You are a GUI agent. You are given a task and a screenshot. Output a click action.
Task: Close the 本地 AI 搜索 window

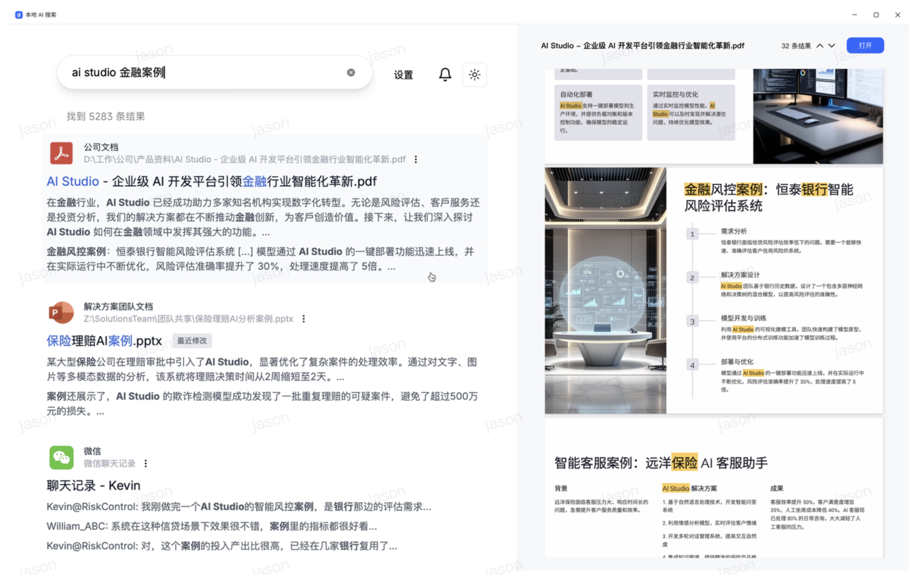point(898,15)
